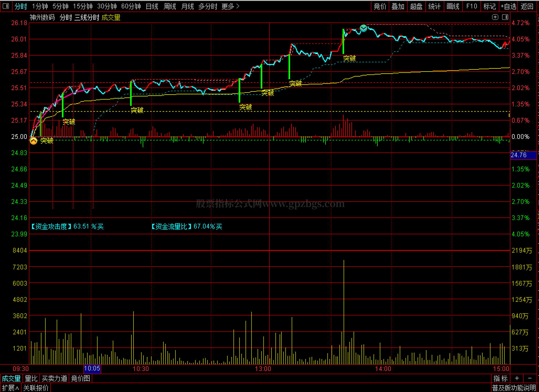Expand the 更多 timeframe menu
The height and width of the screenshot is (392, 539).
click(x=230, y=6)
